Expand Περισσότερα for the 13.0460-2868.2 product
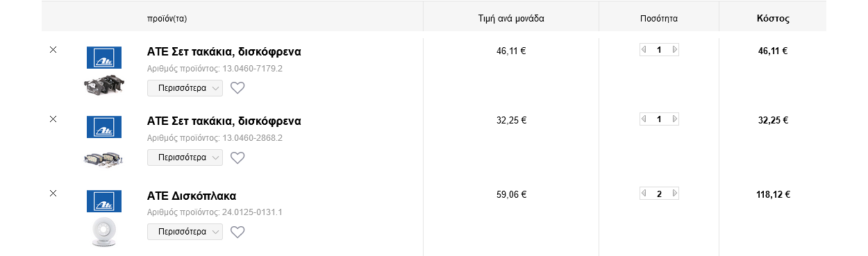 coord(185,157)
